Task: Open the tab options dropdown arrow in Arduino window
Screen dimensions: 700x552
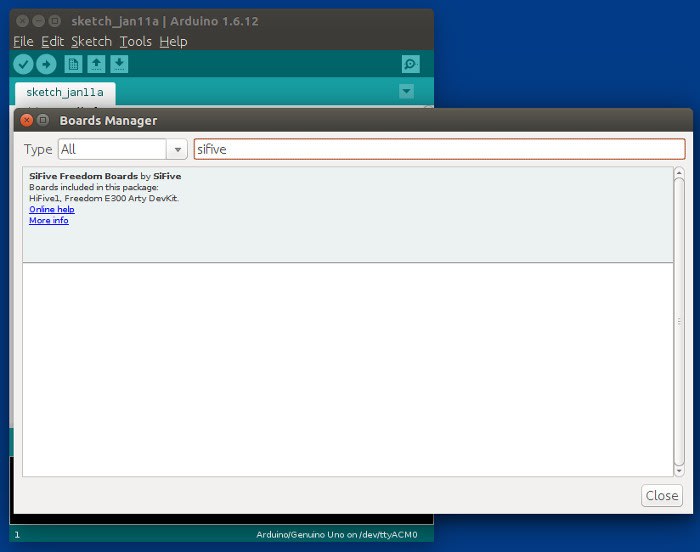Action: click(406, 92)
